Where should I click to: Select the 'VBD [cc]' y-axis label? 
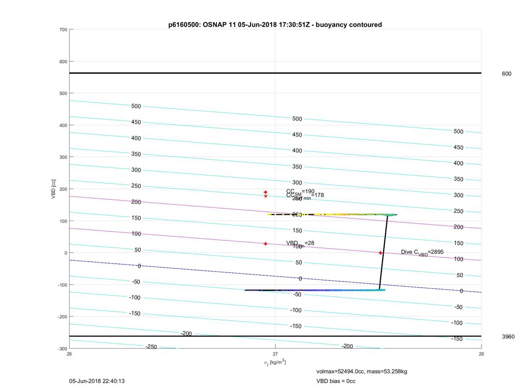(54, 189)
